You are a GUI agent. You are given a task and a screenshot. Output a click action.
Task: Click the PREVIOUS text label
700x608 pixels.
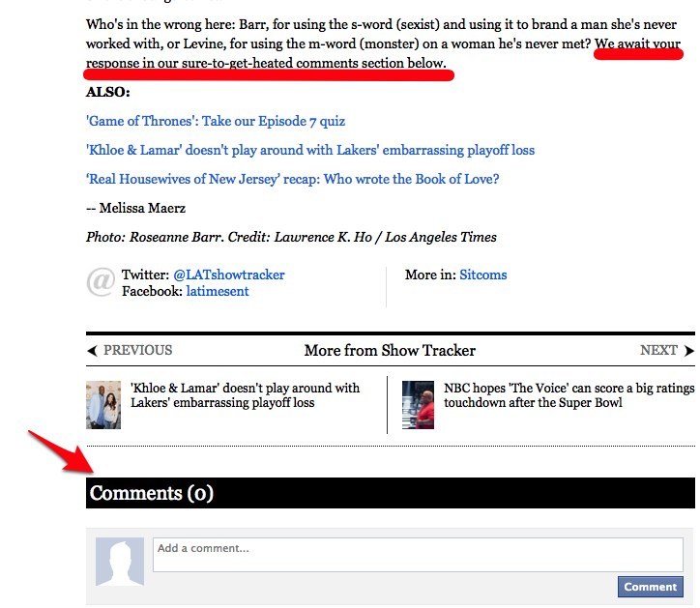137,351
